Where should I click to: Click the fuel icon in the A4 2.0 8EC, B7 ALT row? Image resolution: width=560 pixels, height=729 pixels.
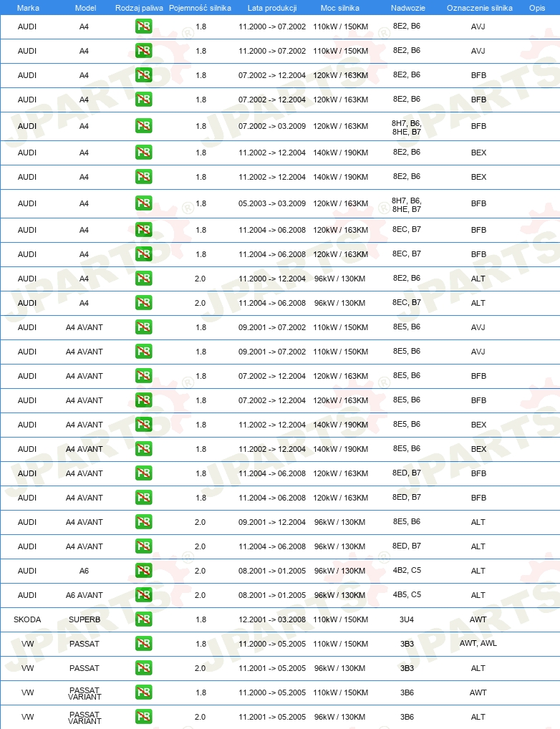point(144,303)
